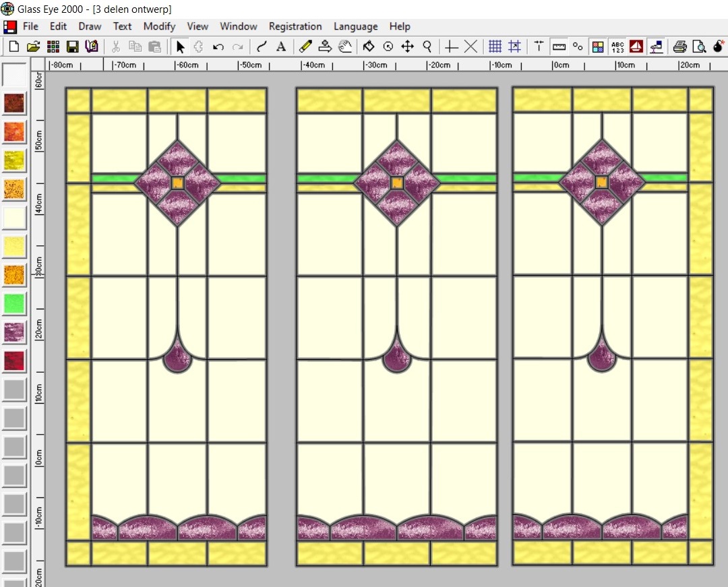The width and height of the screenshot is (728, 587).
Task: Choose the Text tool letter A icon
Action: tap(281, 47)
